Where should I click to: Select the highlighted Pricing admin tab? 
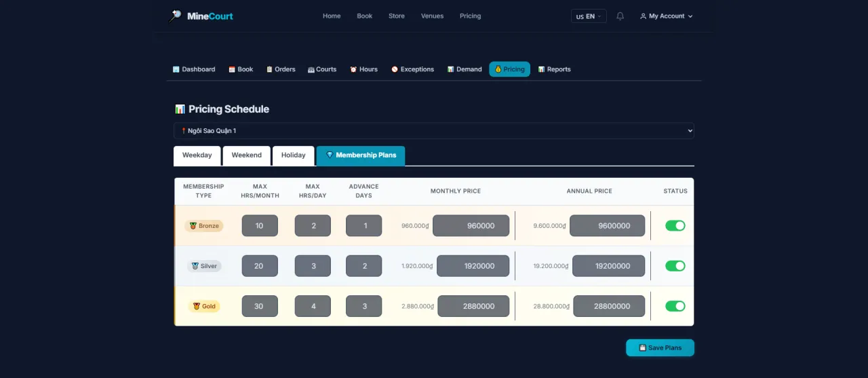coord(509,69)
